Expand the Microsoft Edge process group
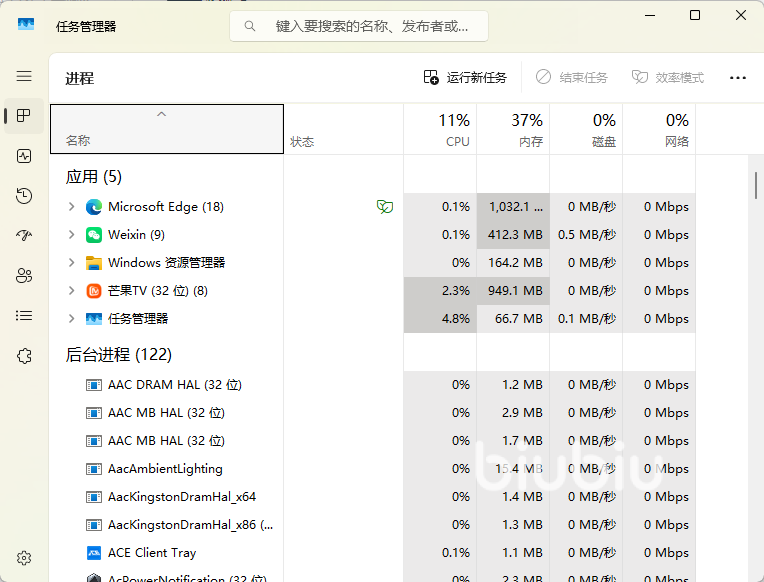Screen dimensions: 764x582 coord(71,207)
